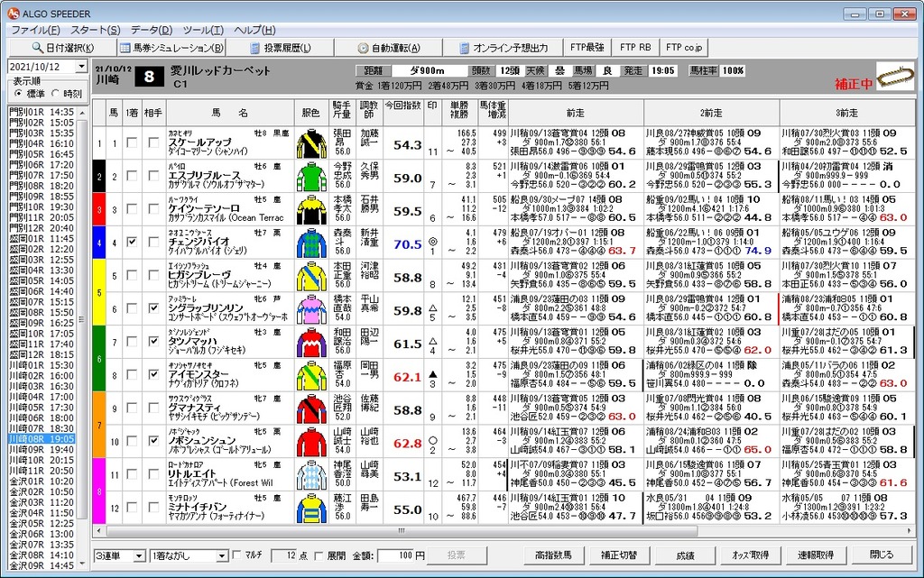Click the racetrack course icon at top right

click(895, 77)
